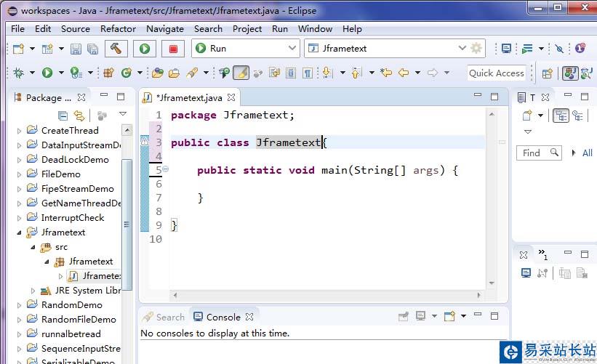This screenshot has height=364, width=597.
Task: Click Package Explorer scrollbar up arrow
Action: click(x=127, y=131)
